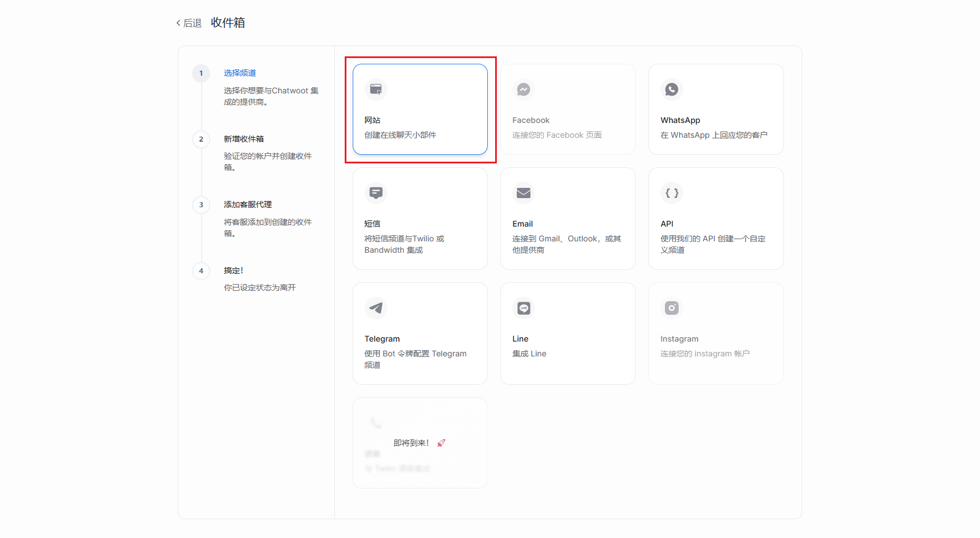
Task: Click the back chevron arrow
Action: (x=178, y=23)
